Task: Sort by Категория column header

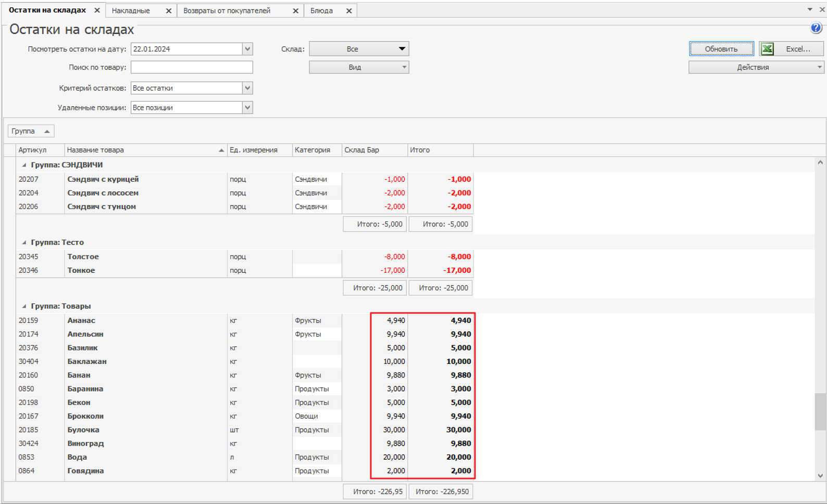Action: [x=317, y=150]
